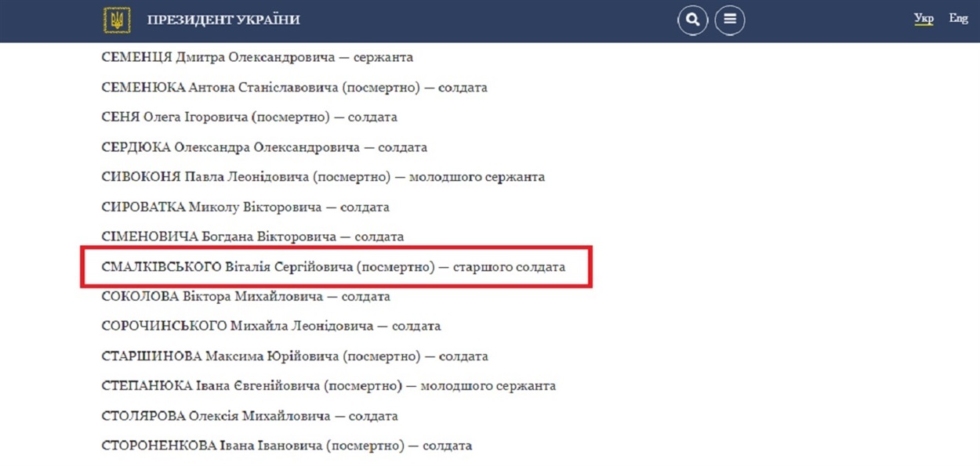Select the last СТОРОНЕНКОВА Івана Івановича line
Screen dimensions: 980x466
[286, 445]
